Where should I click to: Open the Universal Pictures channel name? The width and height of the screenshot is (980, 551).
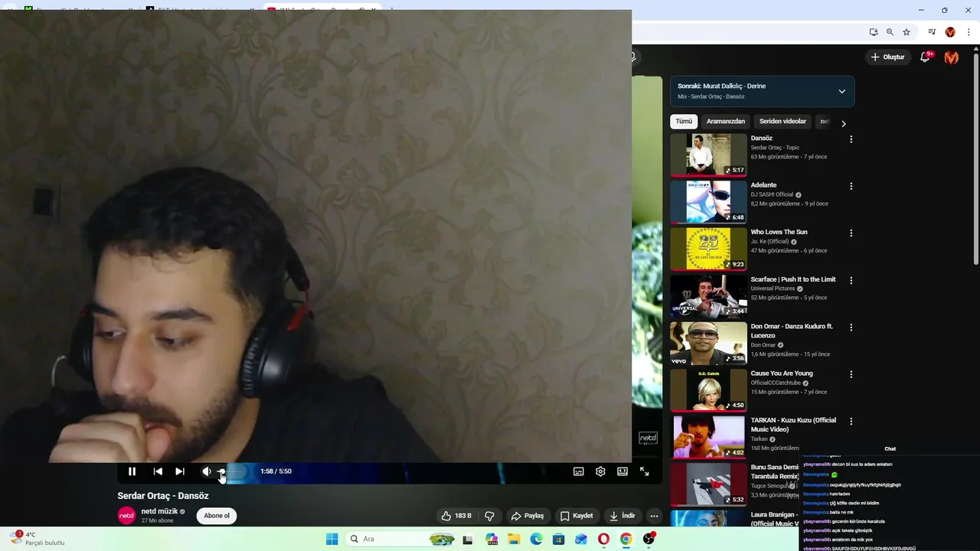point(773,289)
